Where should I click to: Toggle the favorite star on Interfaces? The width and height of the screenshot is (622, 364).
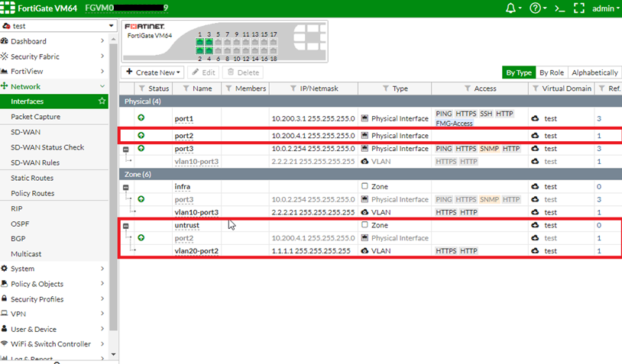(102, 101)
